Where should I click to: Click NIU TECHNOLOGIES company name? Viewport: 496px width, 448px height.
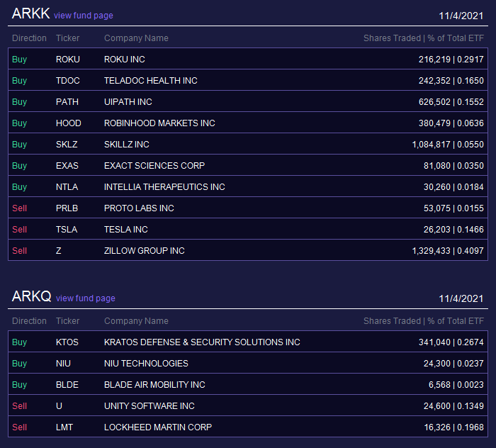coord(146,363)
